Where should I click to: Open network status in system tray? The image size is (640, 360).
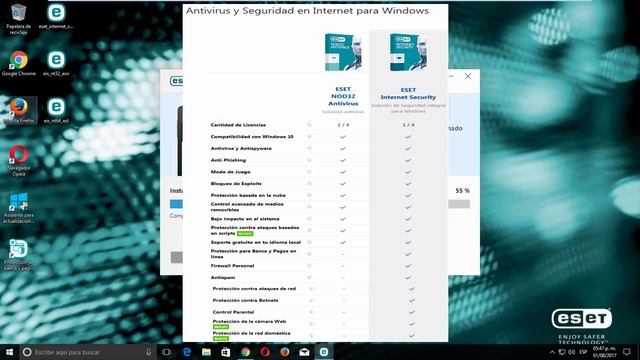click(x=562, y=352)
